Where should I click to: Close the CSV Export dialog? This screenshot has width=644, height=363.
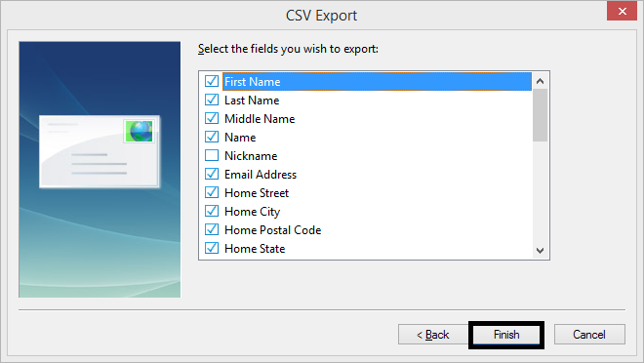click(622, 11)
